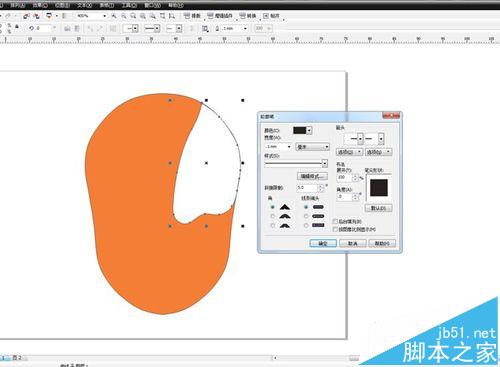This screenshot has height=367, width=500.
Task: Expand the outline color picker arrow in dialog
Action: 309,130
